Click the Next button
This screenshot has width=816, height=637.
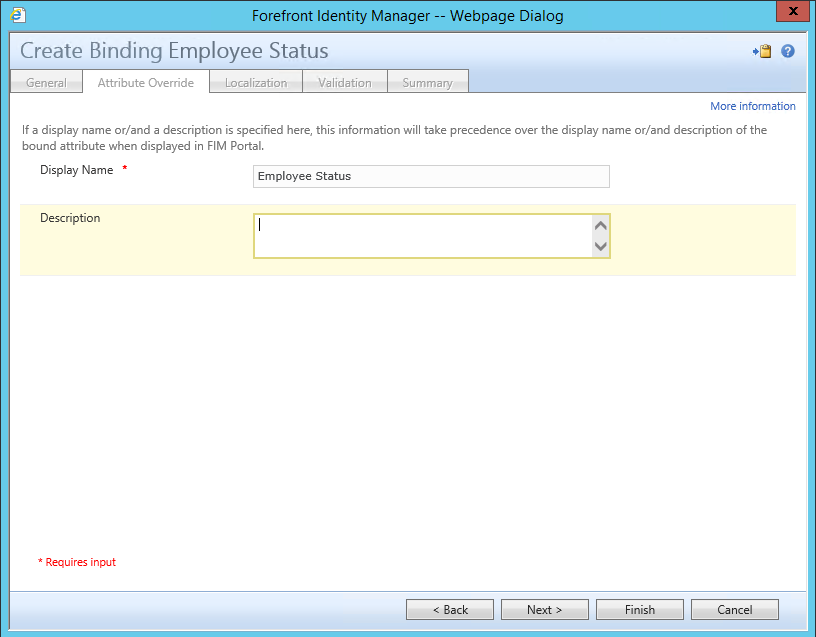point(544,609)
